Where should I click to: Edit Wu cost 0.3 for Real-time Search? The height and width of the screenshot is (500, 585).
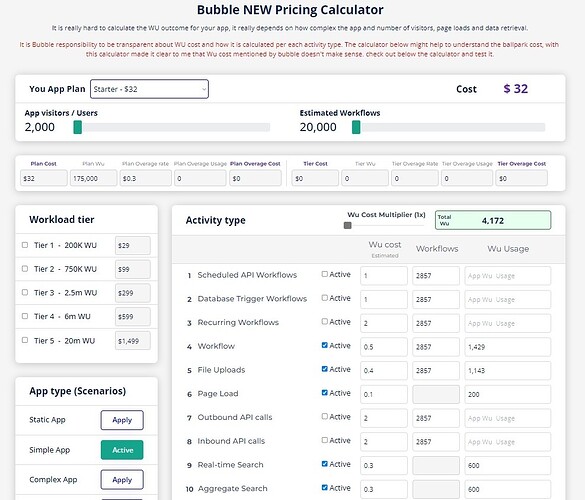pos(384,465)
